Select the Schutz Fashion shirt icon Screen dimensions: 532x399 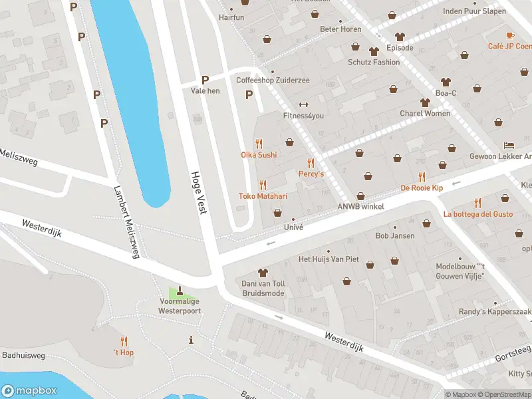(x=374, y=51)
